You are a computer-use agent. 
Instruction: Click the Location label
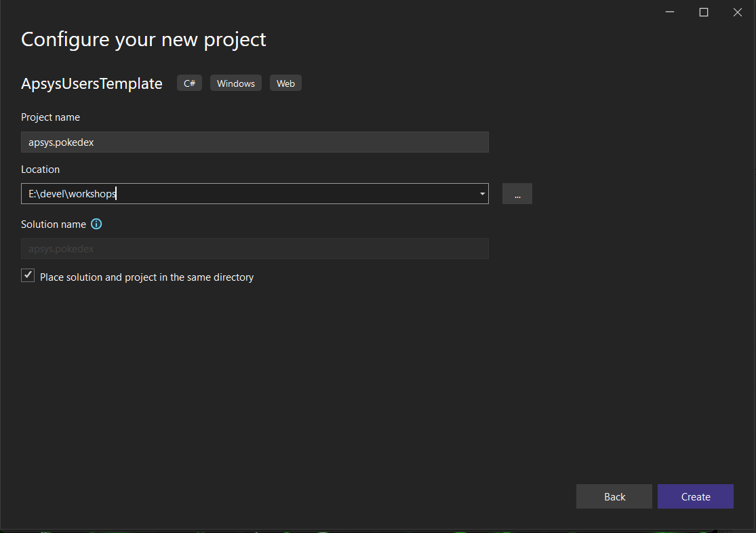[40, 170]
